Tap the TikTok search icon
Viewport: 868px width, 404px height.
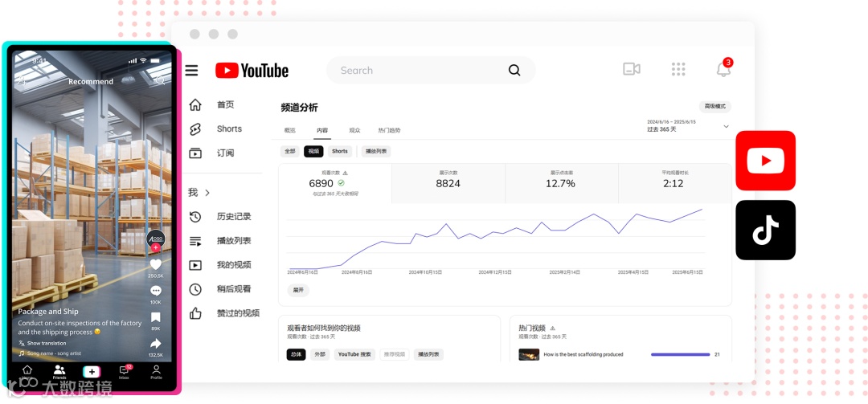(x=160, y=81)
